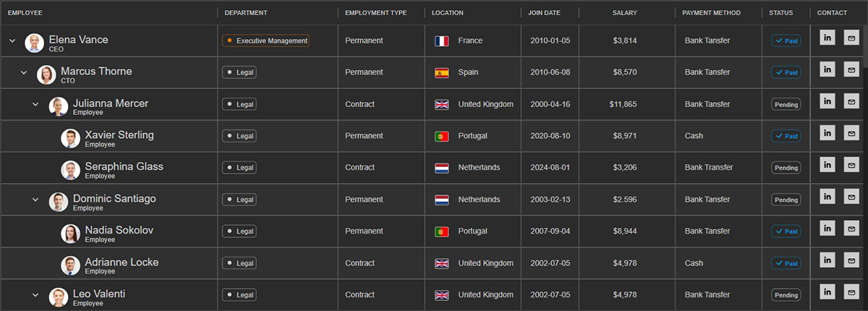The image size is (868, 311).
Task: Sort by the Salary column header
Action: click(624, 13)
